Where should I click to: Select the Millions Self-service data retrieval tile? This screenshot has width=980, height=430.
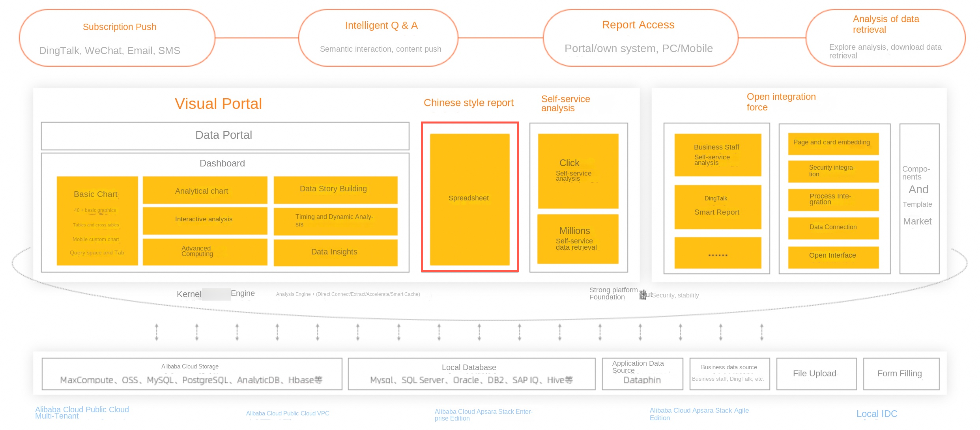point(578,239)
